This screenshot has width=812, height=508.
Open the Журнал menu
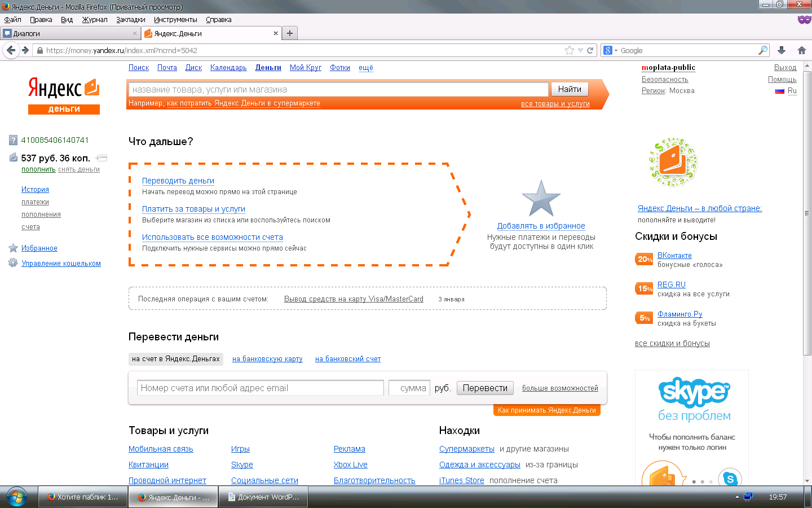pos(94,19)
